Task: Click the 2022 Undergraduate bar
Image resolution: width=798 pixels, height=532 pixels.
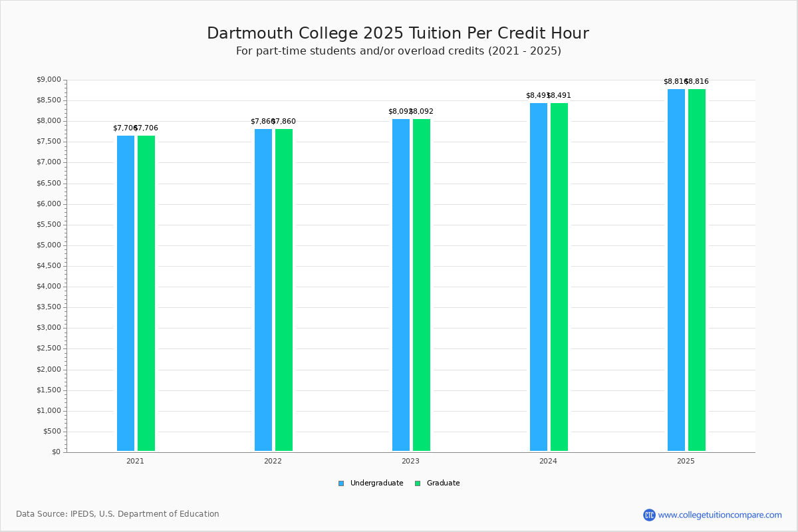Action: pos(263,290)
